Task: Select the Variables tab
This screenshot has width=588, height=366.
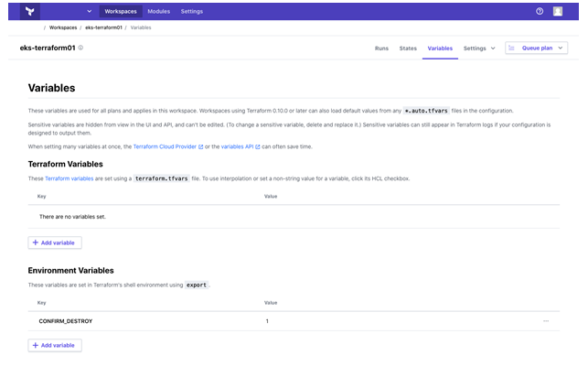Action: coord(440,48)
